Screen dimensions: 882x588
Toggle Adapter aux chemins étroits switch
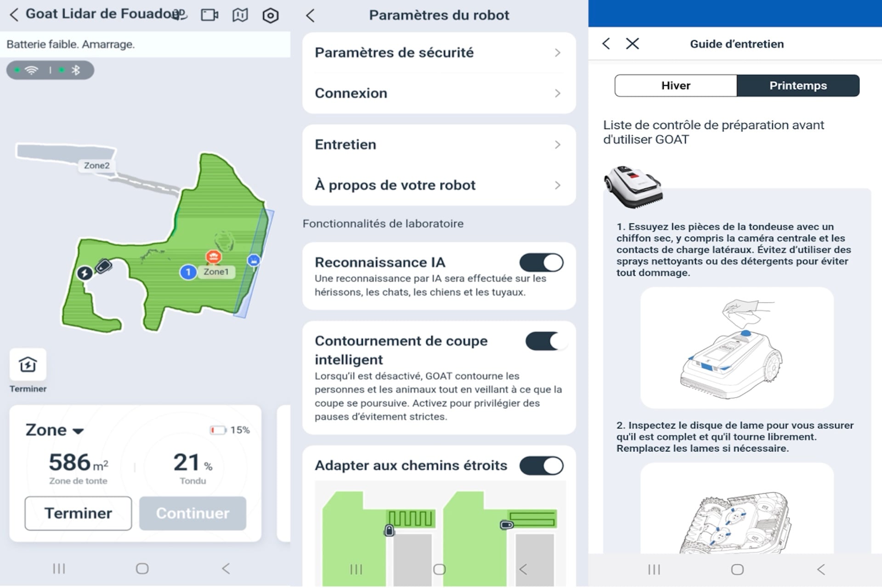542,466
